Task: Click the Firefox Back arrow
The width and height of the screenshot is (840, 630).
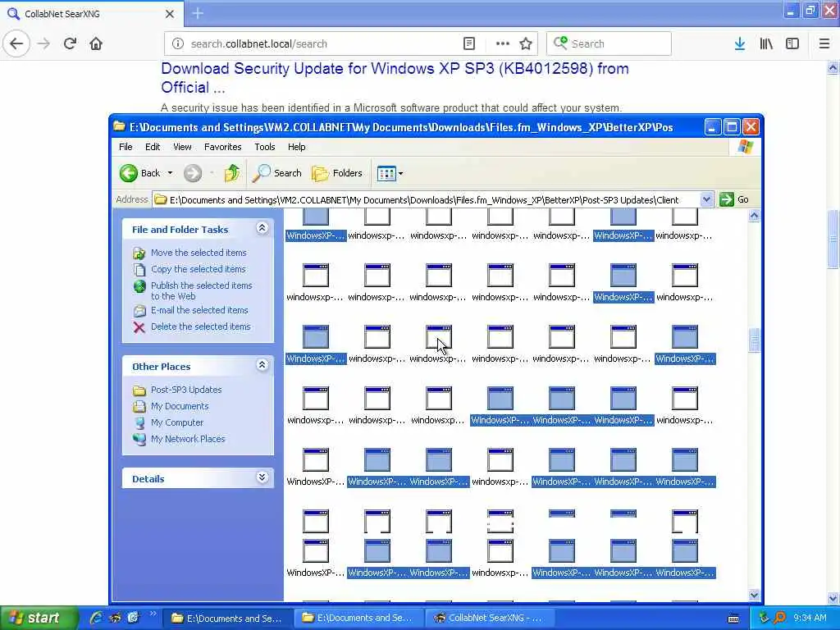Action: 16,43
